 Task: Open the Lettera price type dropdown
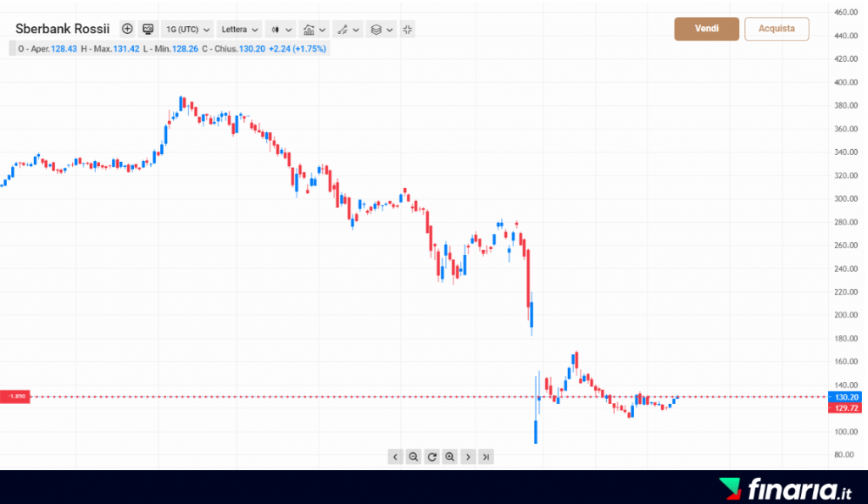tap(239, 30)
